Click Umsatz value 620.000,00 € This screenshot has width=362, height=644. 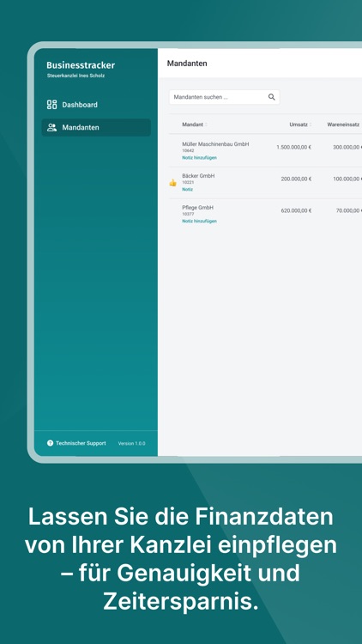coord(296,210)
